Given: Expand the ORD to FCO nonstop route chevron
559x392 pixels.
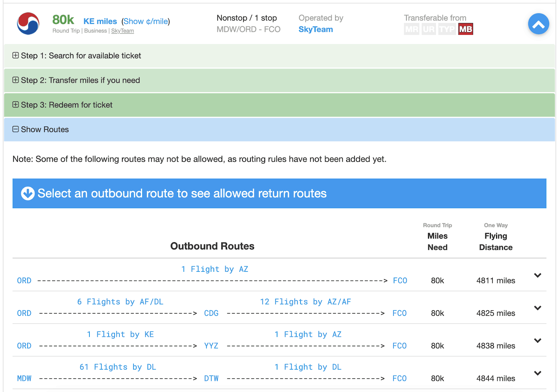Looking at the screenshot, I should point(538,275).
